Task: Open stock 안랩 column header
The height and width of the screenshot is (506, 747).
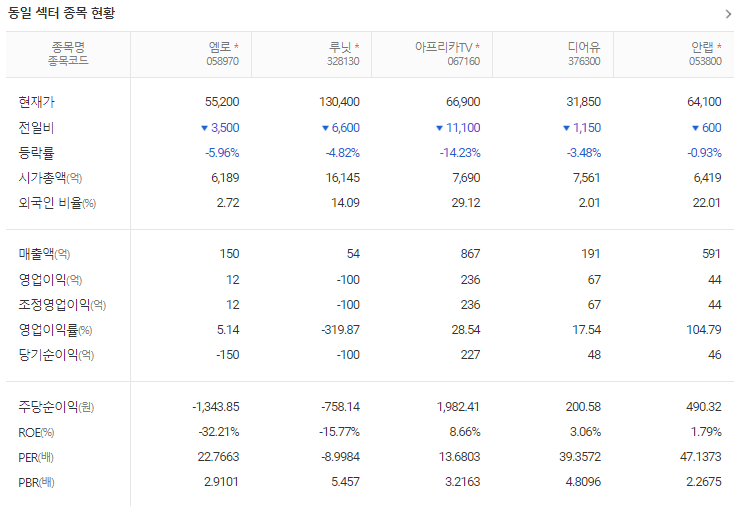Action: [x=703, y=47]
